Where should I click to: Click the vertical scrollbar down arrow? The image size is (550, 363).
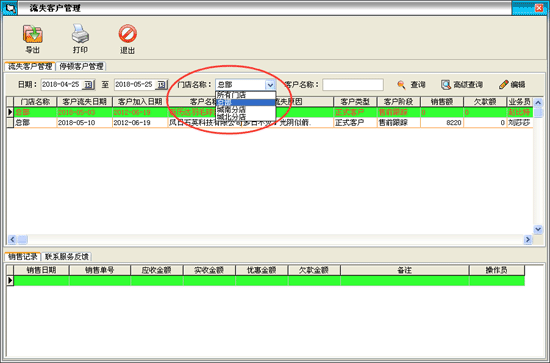[538, 229]
